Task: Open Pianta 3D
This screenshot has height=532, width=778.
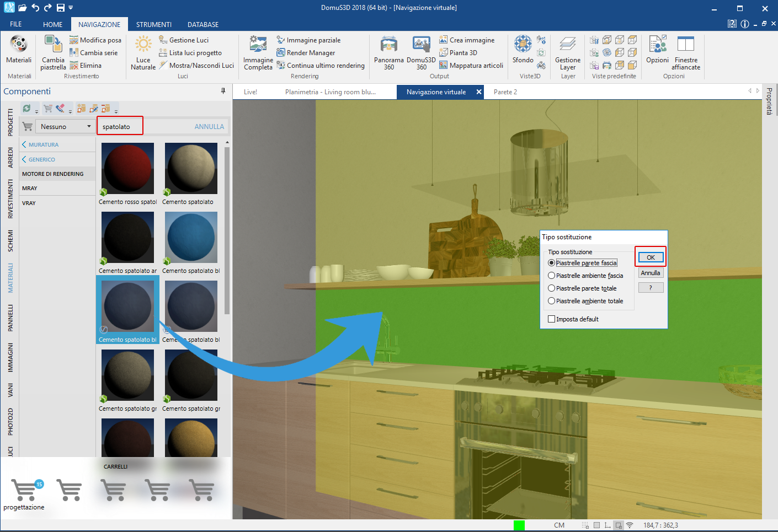Action: [458, 53]
